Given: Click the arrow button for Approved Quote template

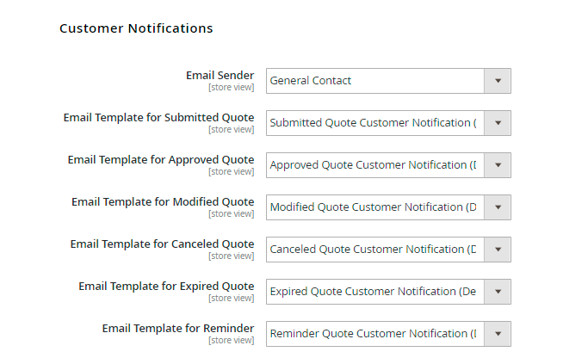Looking at the screenshot, I should (498, 165).
